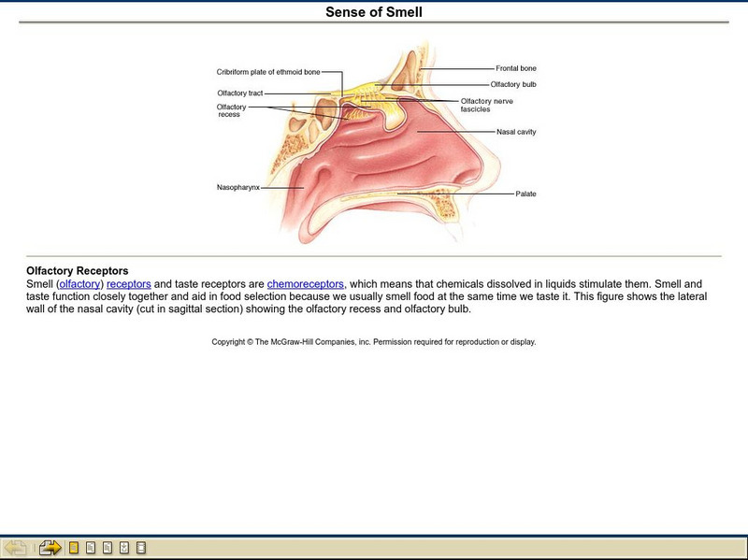Viewport: 748px width, 560px height.
Task: Click the Frontal bone label
Action: tap(517, 67)
